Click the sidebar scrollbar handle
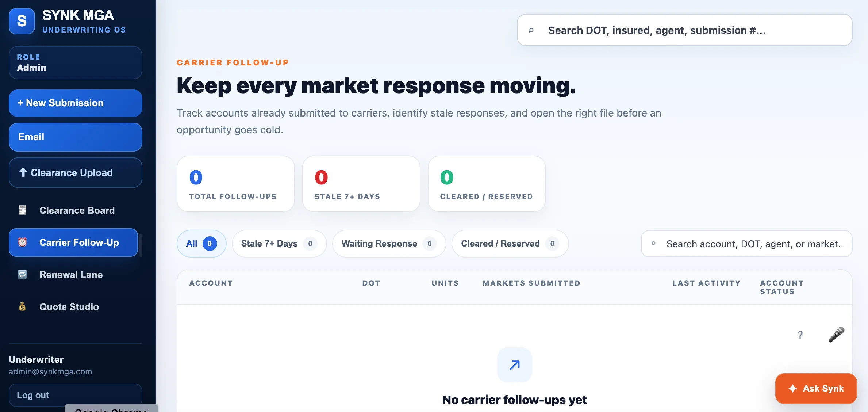The height and width of the screenshot is (412, 868). 141,245
